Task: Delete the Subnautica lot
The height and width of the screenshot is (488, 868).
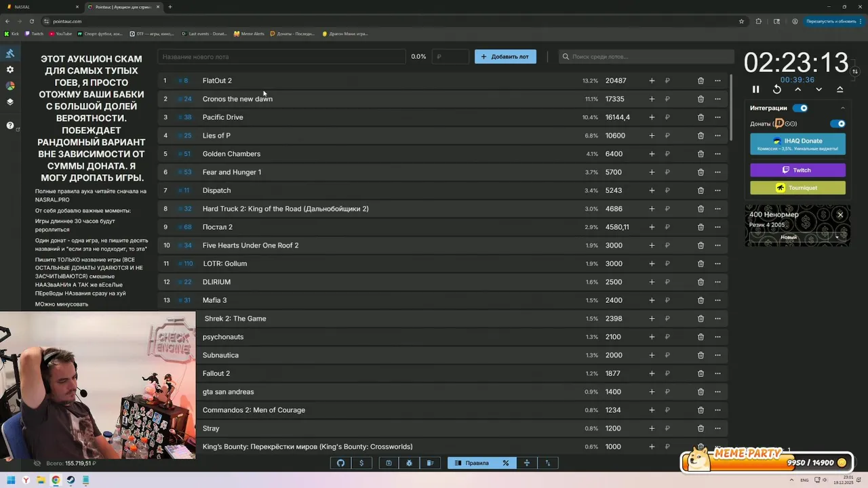Action: click(701, 355)
